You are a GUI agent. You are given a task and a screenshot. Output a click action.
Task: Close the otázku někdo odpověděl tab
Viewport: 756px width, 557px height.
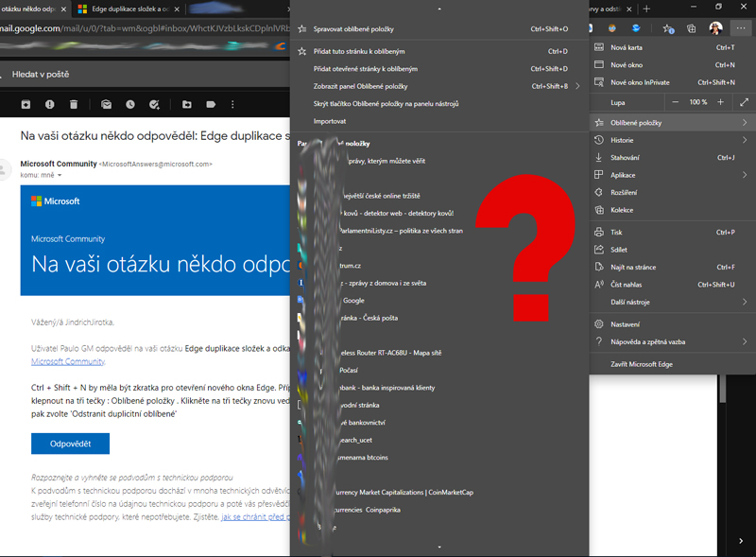point(63,9)
